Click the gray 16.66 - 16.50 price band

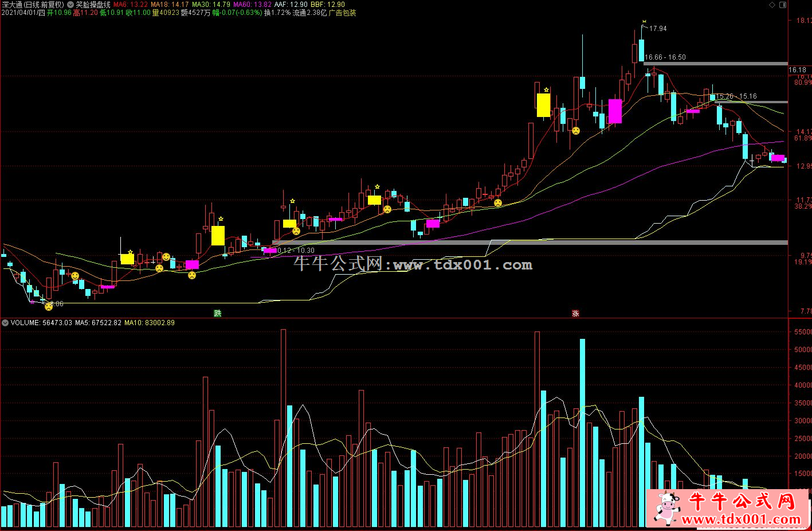pyautogui.click(x=716, y=63)
